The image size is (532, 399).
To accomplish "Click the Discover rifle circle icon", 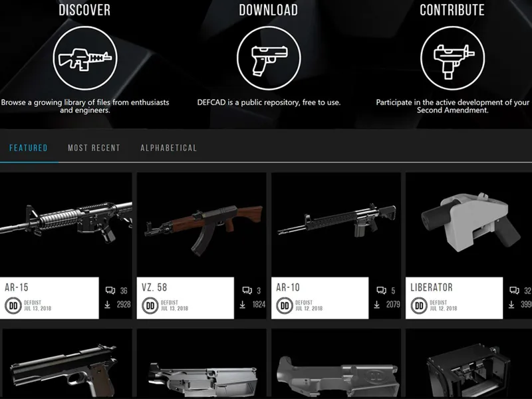I will tap(85, 59).
